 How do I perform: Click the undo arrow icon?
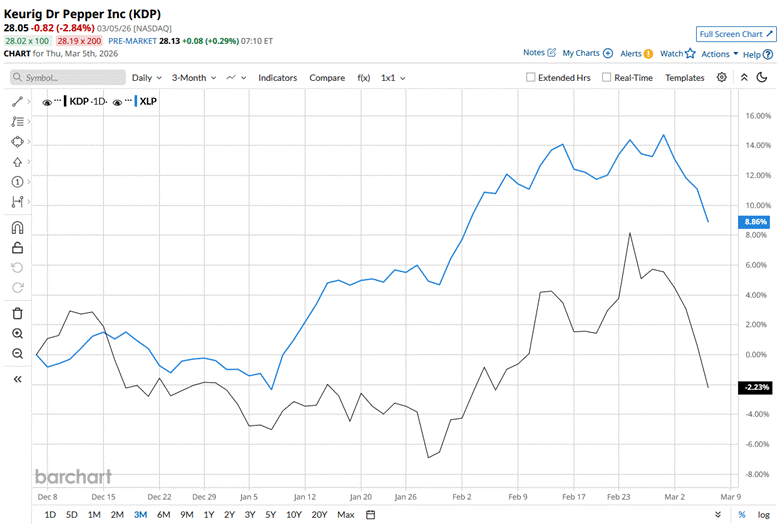(17, 268)
